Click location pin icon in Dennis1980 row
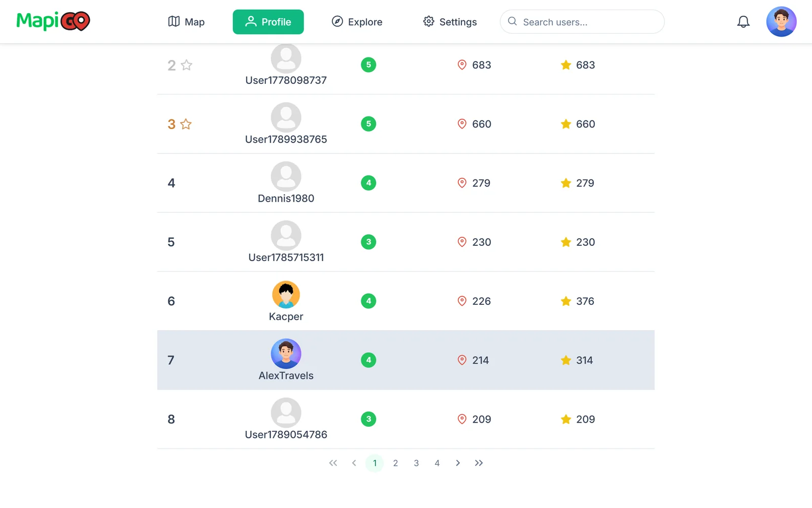This screenshot has width=812, height=508. coord(462,183)
